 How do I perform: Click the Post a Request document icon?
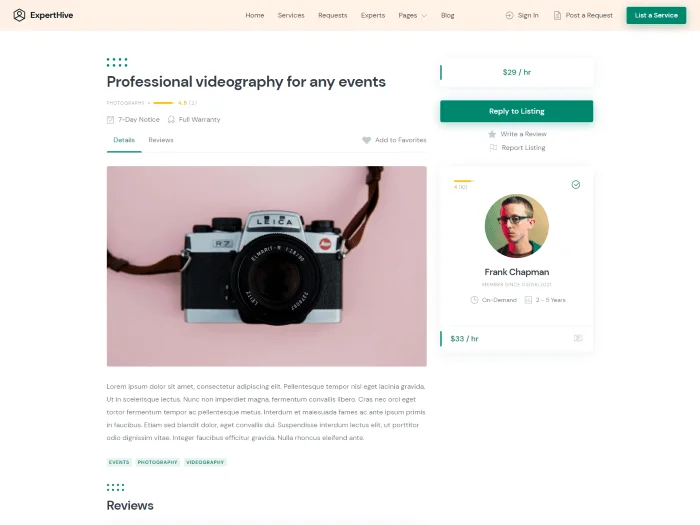pyautogui.click(x=557, y=15)
